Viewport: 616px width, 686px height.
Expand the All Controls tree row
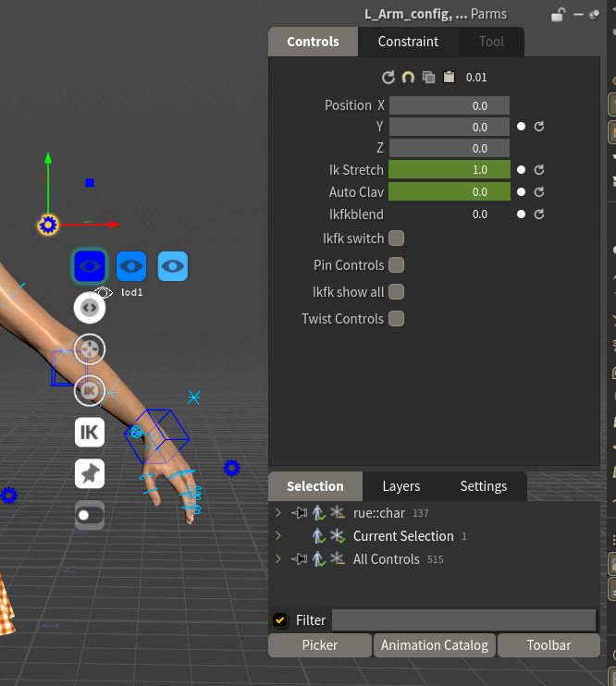(x=278, y=558)
